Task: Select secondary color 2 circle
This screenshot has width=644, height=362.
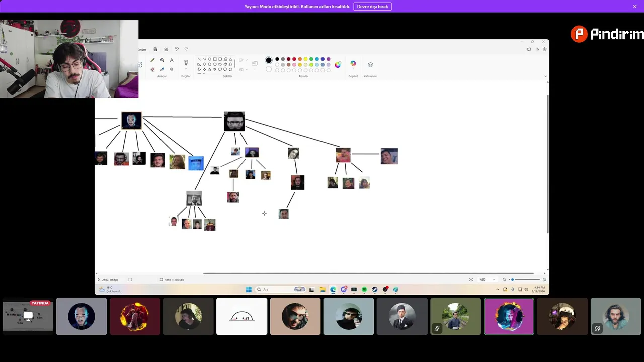Action: 269,69
